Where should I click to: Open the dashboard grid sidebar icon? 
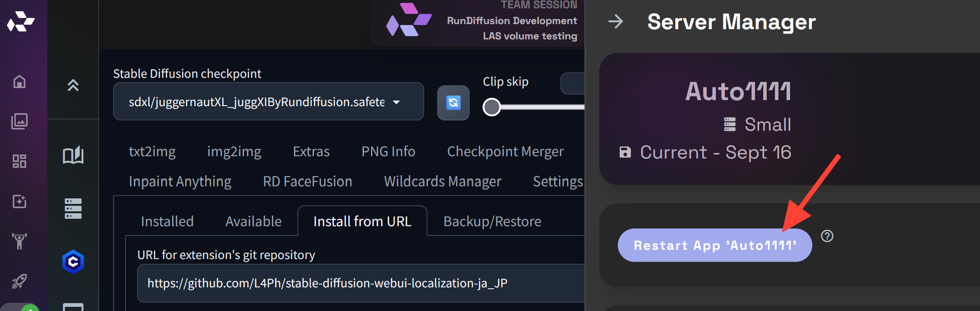coord(19,161)
